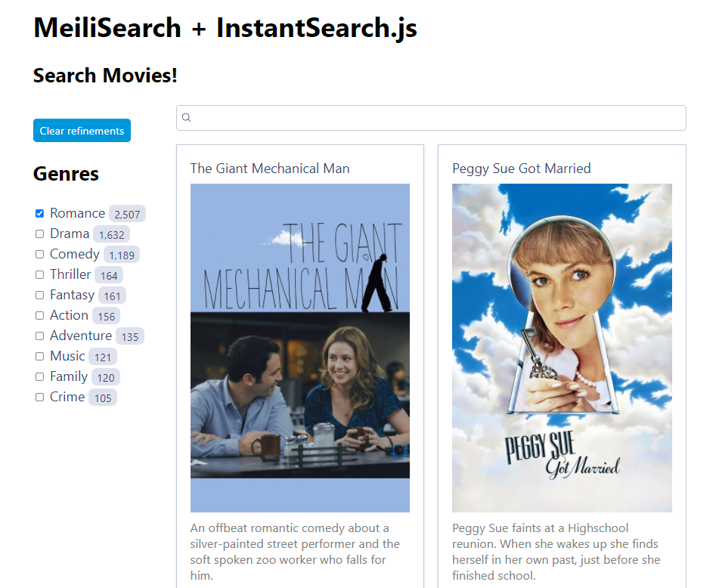Click the Comedy count badge 1,189
Screen dimensions: 719x588
tap(122, 255)
